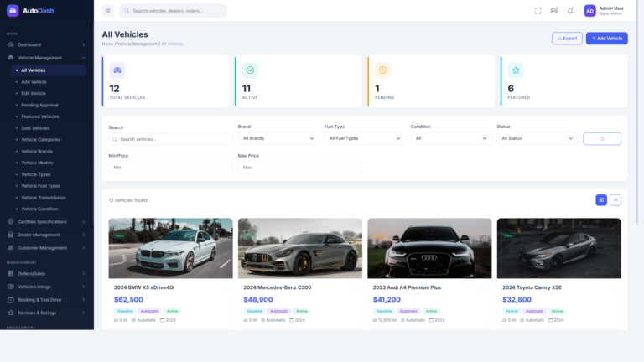Screen dimensions: 644x362
Task: Click the page vertical scrollbar
Action: coord(637,111)
